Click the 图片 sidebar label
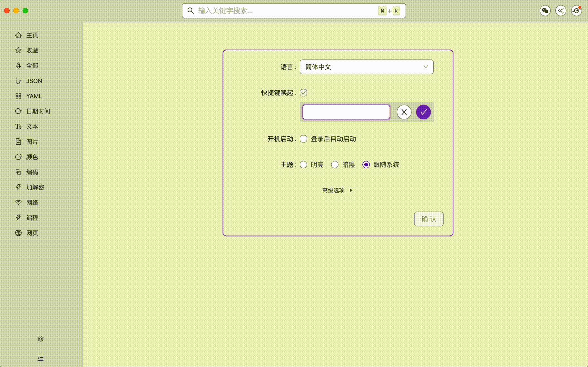Image resolution: width=588 pixels, height=367 pixels. click(32, 142)
